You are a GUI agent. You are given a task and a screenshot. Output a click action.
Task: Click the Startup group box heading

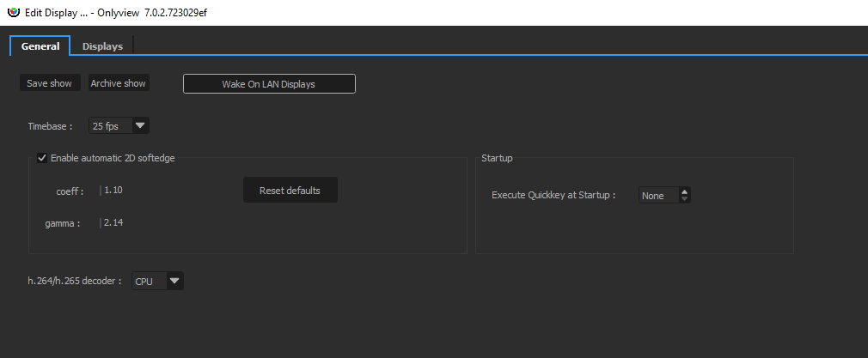pos(497,158)
